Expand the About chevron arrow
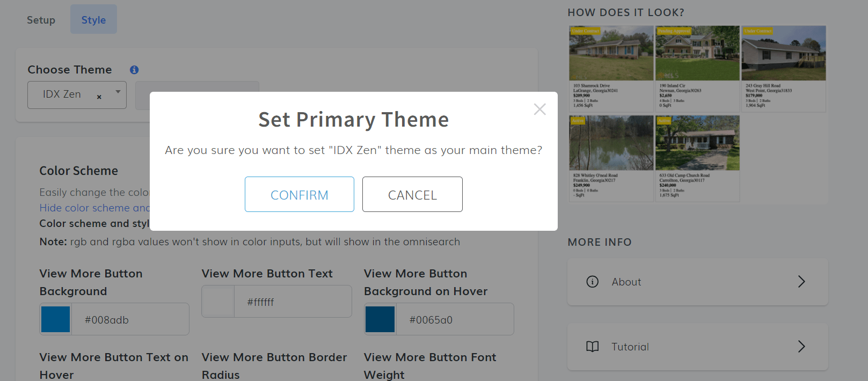868x381 pixels. click(x=801, y=282)
